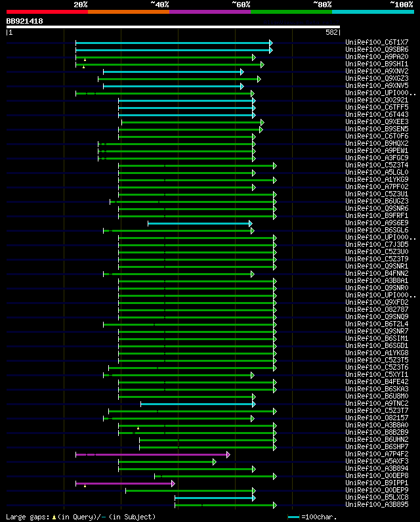Click the Large gaps legend text
Image resolution: width=420 pixels, height=522 pixels.
click(81, 517)
